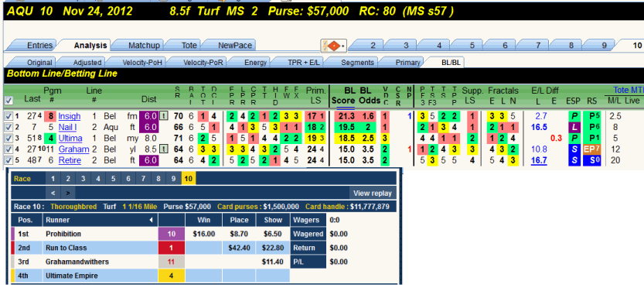Click the RS 'P6' badge for Nail I
This screenshot has width=644, height=288.
tap(592, 127)
